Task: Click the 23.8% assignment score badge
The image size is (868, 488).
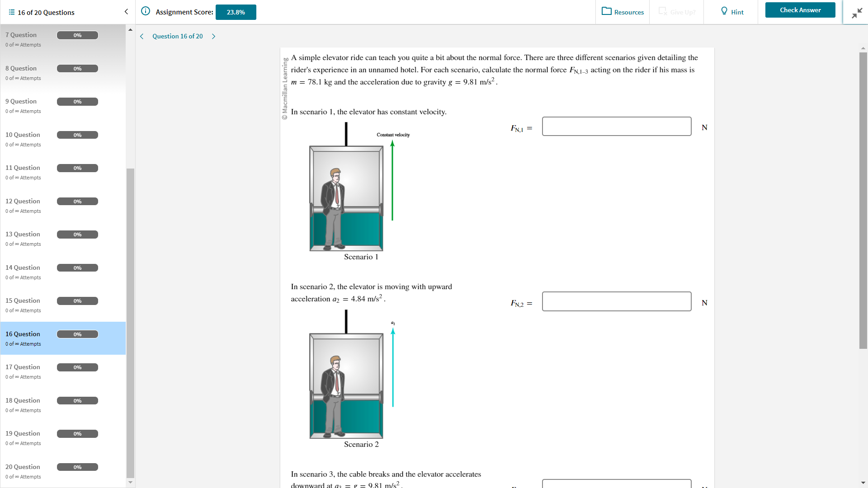Action: click(x=236, y=12)
